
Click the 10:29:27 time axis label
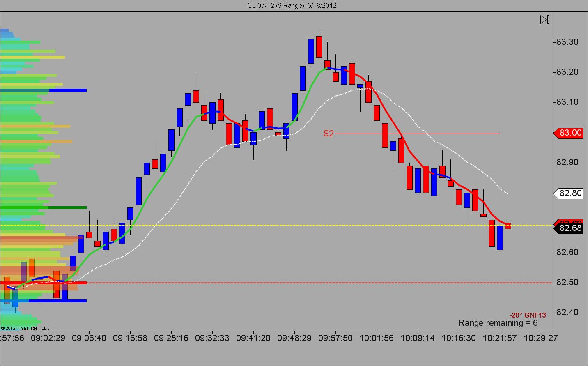point(541,338)
